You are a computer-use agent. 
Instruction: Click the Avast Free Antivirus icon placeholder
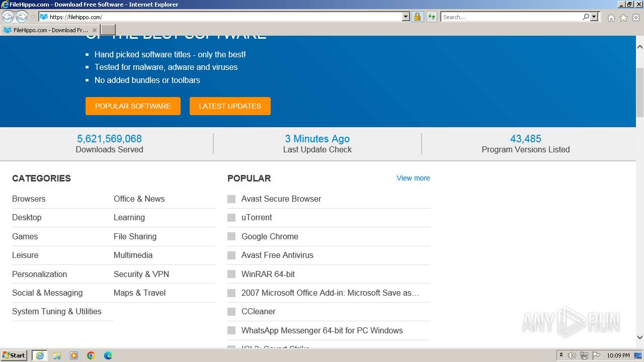tap(231, 255)
